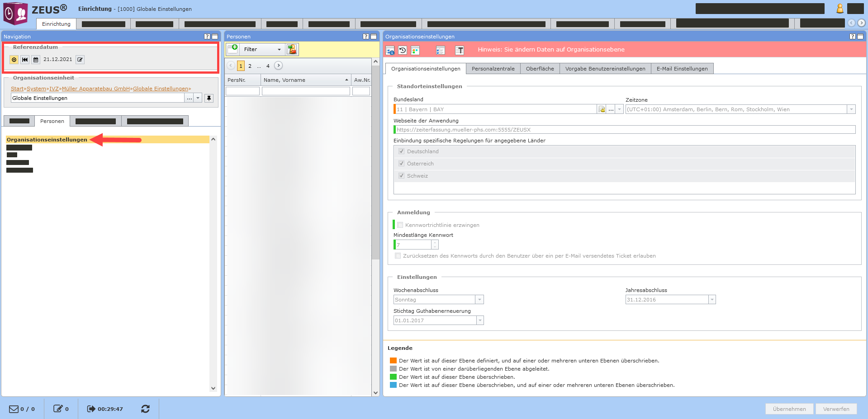Open the Zeitzone dropdown list
The width and height of the screenshot is (868, 419).
point(851,109)
